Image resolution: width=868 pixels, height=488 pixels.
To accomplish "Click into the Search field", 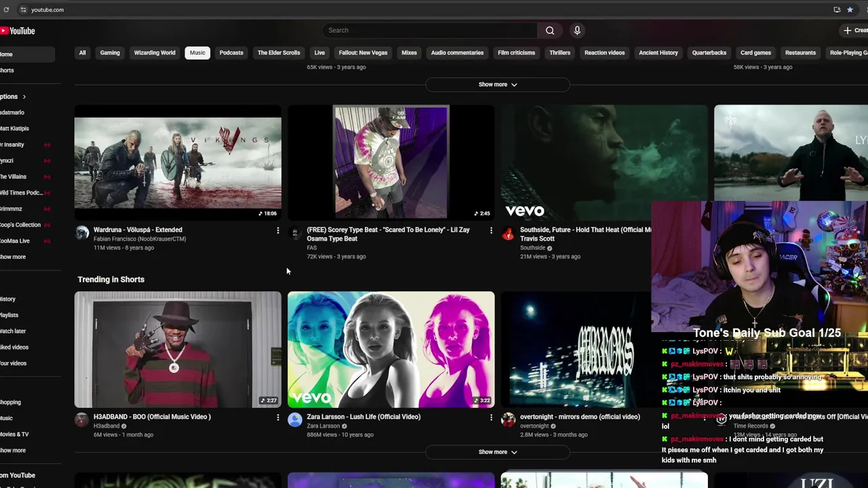I will [431, 30].
